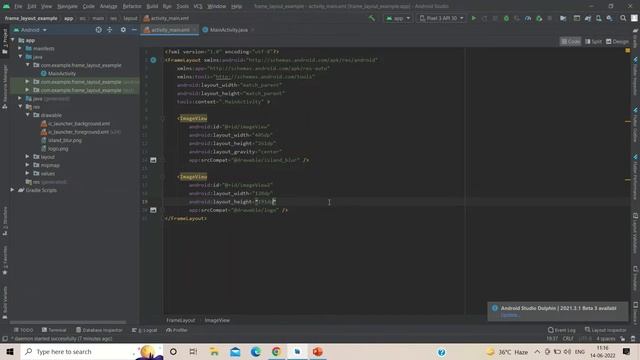The height and width of the screenshot is (360, 640).
Task: Expand the layout folder
Action: (x=28, y=157)
